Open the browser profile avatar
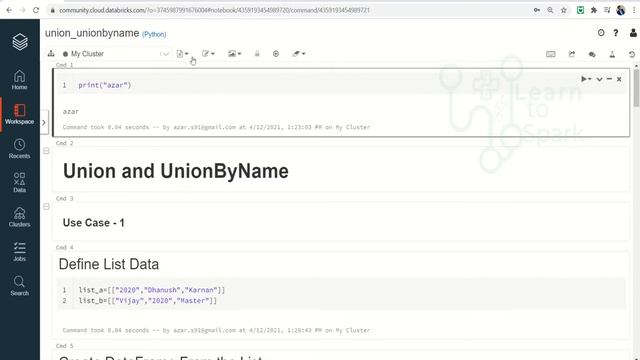The width and height of the screenshot is (640, 360). pos(621,10)
